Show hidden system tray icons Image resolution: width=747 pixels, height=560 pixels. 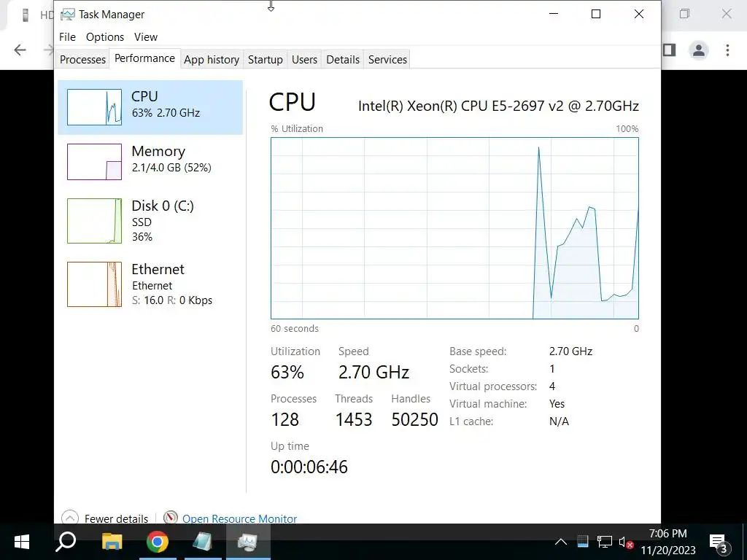pos(561,542)
